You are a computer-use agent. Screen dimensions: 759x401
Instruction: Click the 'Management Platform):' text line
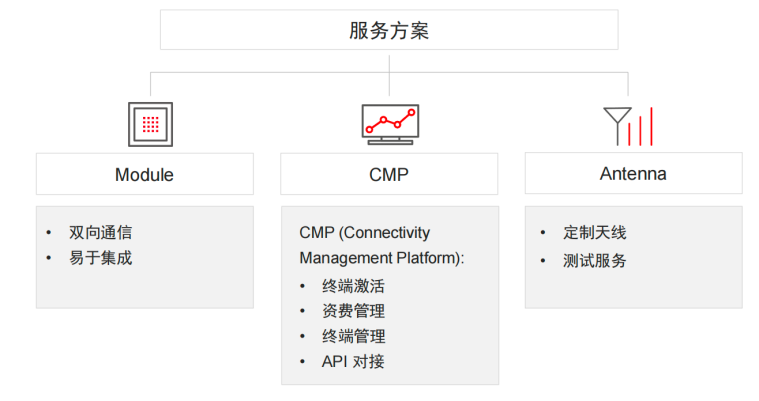click(382, 258)
